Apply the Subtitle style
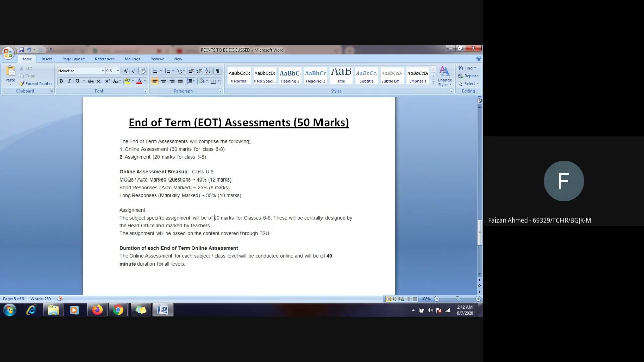The image size is (644, 362). click(x=366, y=76)
